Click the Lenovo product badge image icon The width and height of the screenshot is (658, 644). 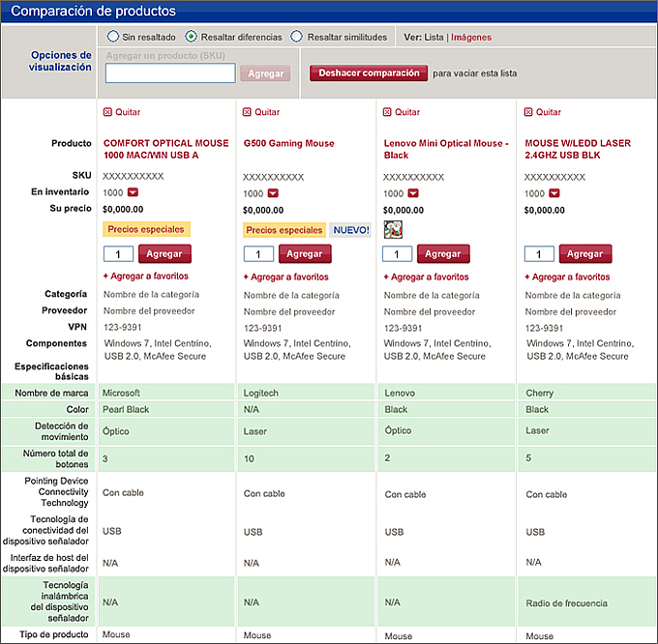tap(393, 229)
